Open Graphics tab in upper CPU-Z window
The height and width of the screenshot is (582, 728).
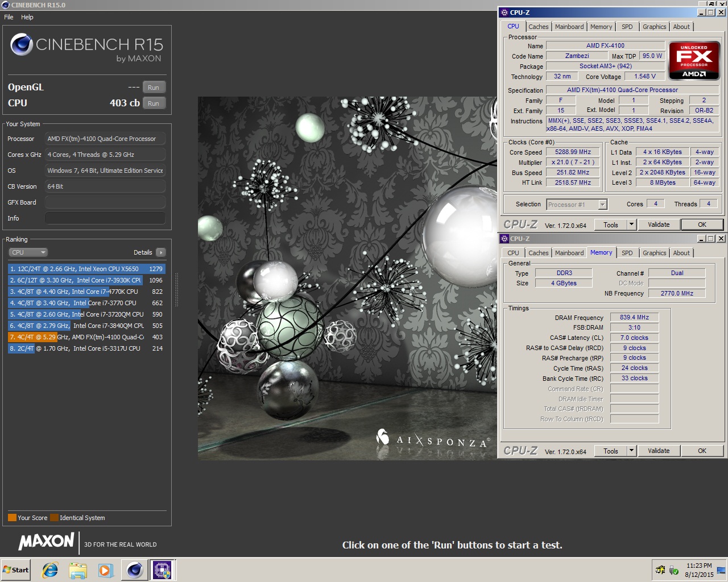(x=654, y=27)
